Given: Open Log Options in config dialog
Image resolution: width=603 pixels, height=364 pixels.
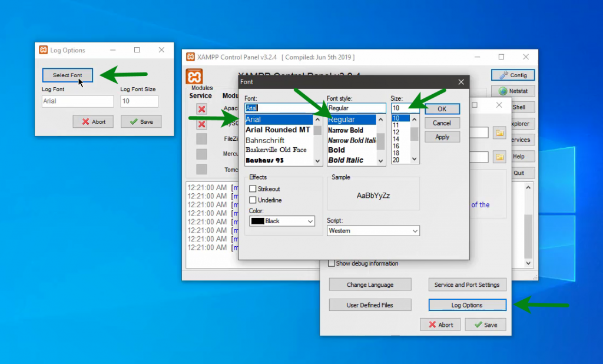Looking at the screenshot, I should [x=467, y=305].
